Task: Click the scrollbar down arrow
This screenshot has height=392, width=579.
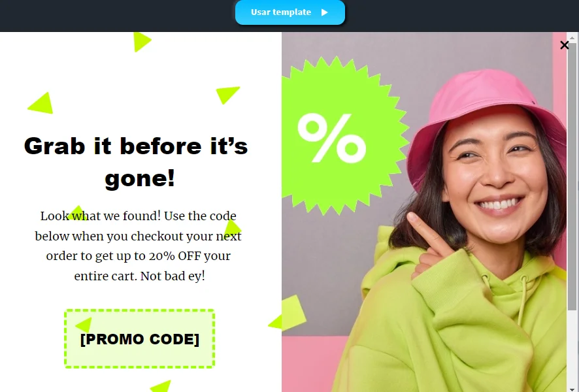Action: [x=572, y=389]
